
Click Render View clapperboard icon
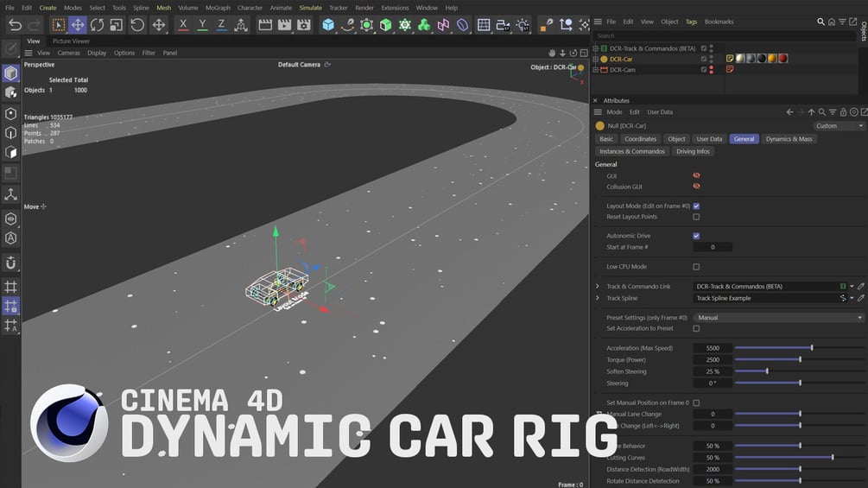coord(265,25)
